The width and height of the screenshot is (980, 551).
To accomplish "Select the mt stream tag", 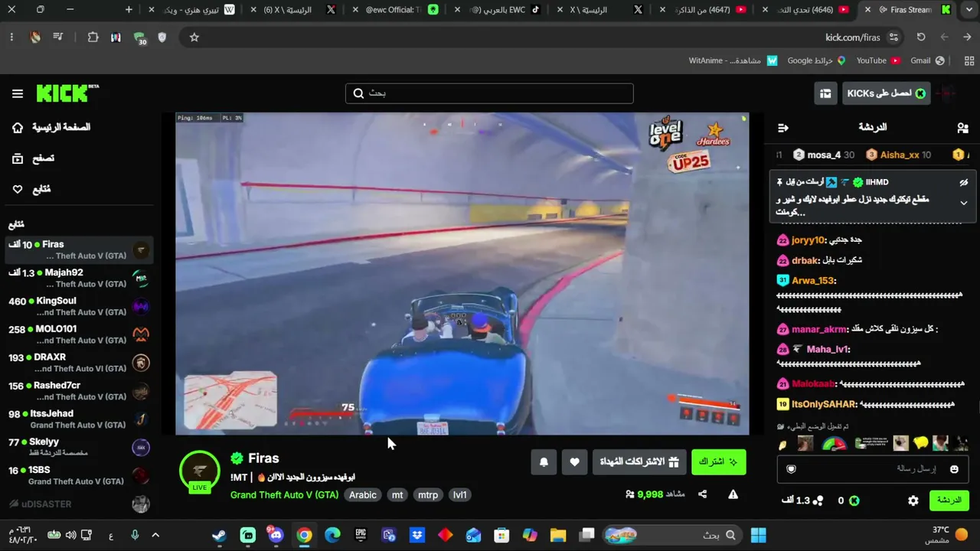I will click(x=397, y=495).
